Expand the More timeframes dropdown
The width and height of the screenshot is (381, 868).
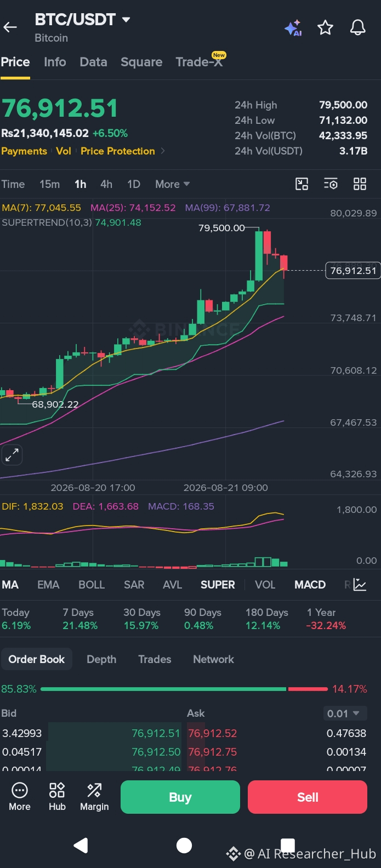click(x=172, y=184)
